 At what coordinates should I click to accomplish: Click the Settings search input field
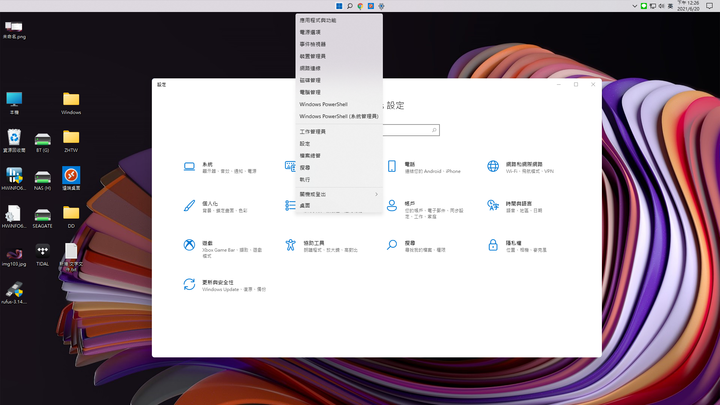click(411, 130)
